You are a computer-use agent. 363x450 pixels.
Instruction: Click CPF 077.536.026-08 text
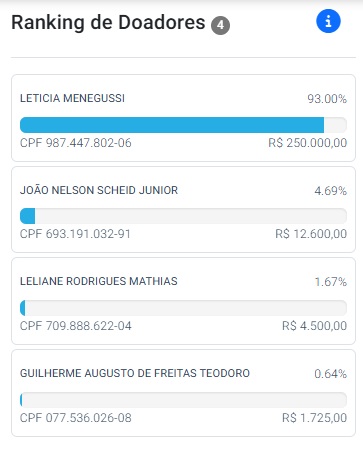click(x=76, y=418)
